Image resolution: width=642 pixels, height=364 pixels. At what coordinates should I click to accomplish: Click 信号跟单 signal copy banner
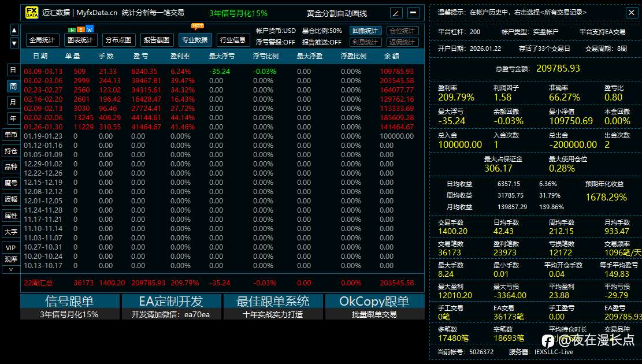[x=69, y=307]
